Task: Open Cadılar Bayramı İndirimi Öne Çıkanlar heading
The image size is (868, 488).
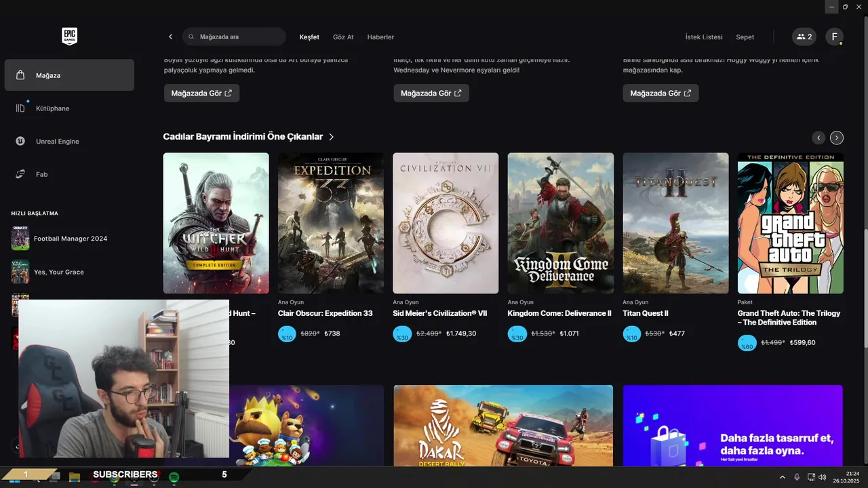Action: tap(243, 136)
